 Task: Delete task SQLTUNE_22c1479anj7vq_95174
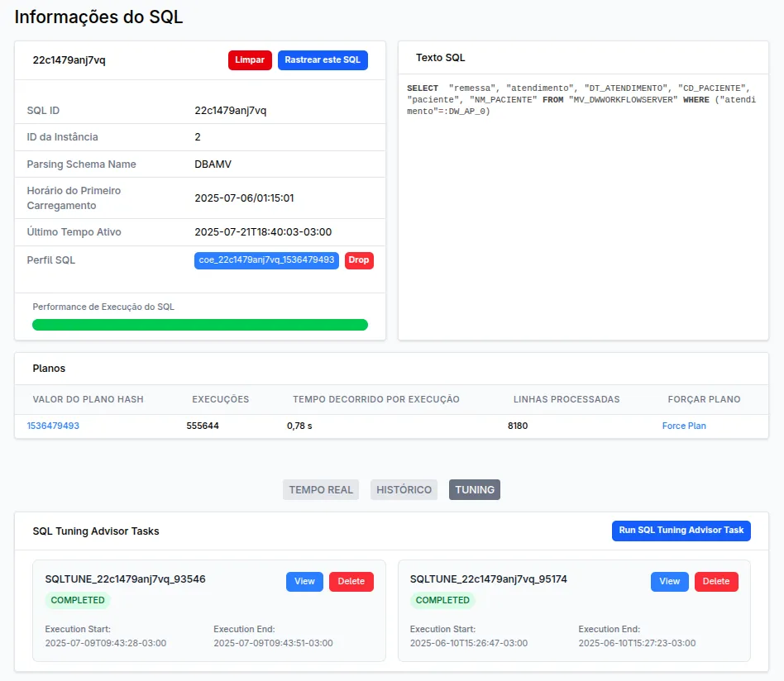tap(716, 581)
